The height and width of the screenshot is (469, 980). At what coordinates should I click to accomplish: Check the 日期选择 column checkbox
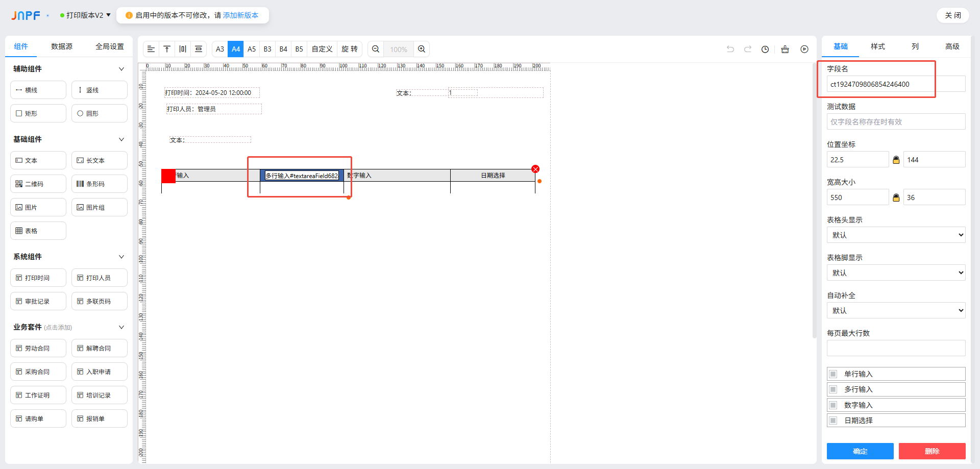[833, 421]
